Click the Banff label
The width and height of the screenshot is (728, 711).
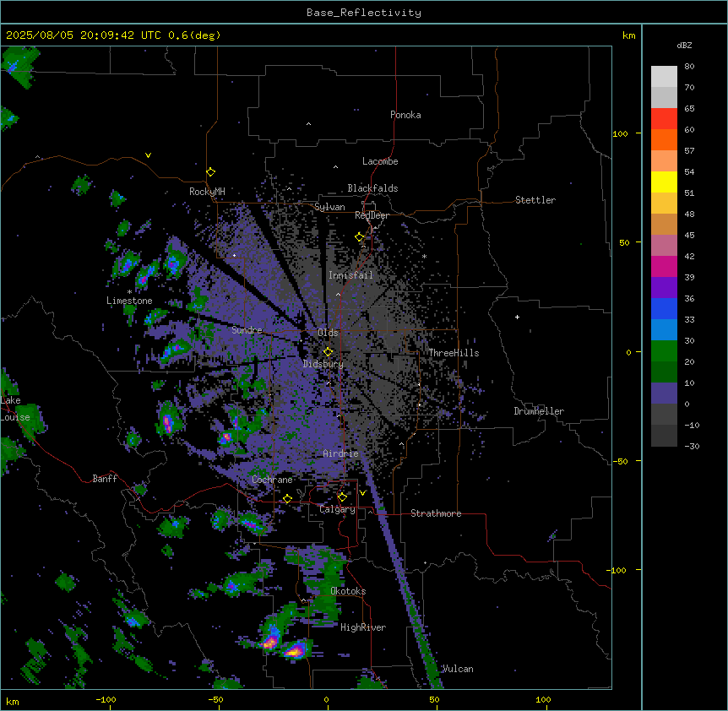coord(105,479)
